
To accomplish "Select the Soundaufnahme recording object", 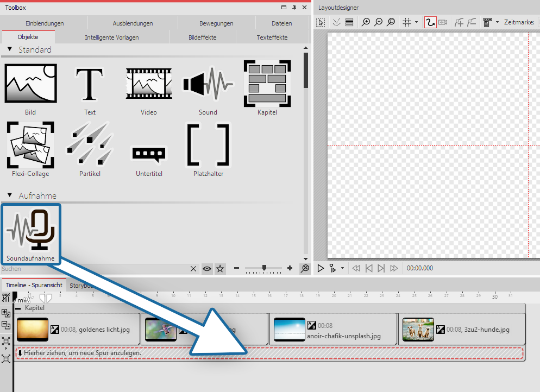I will tap(31, 231).
